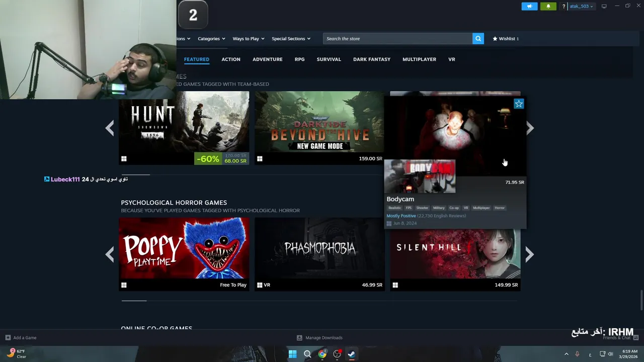Click the blue search magnifier button
Viewport: 644px width, 362px height.
click(x=478, y=39)
